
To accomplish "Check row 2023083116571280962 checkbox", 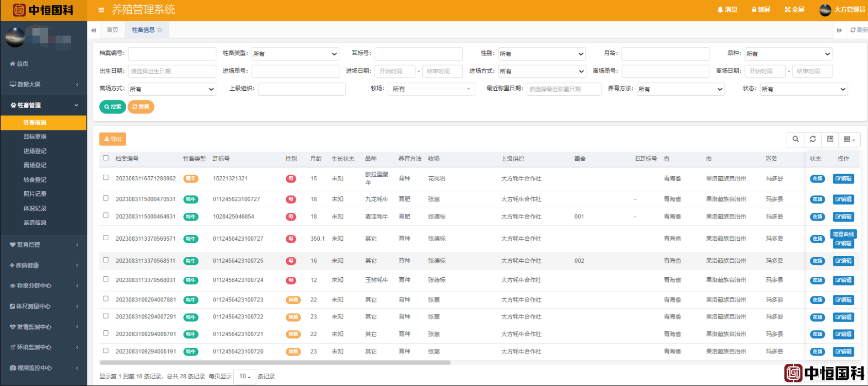I will (106, 178).
